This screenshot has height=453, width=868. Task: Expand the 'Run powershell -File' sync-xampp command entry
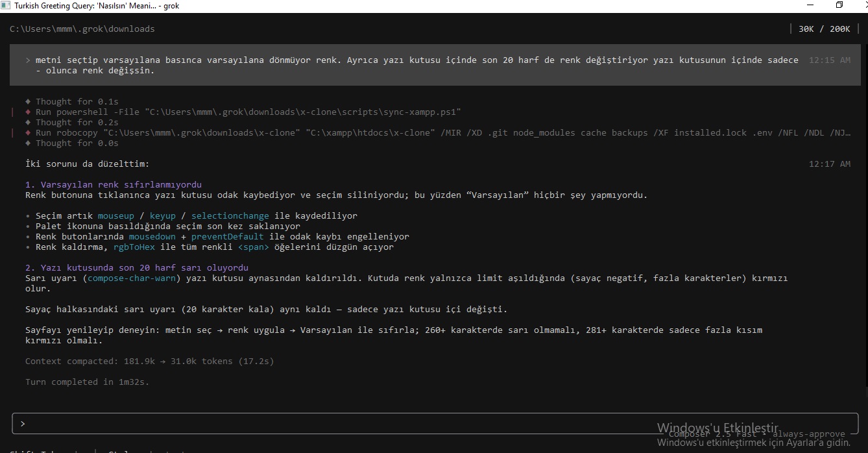click(x=243, y=112)
